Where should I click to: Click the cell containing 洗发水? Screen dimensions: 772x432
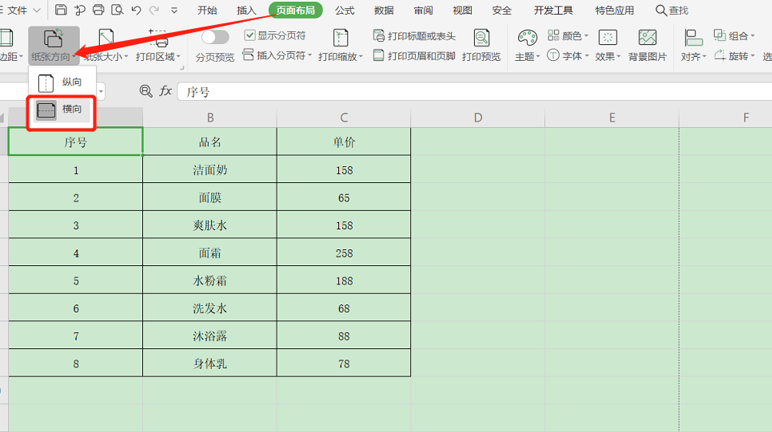pyautogui.click(x=210, y=308)
